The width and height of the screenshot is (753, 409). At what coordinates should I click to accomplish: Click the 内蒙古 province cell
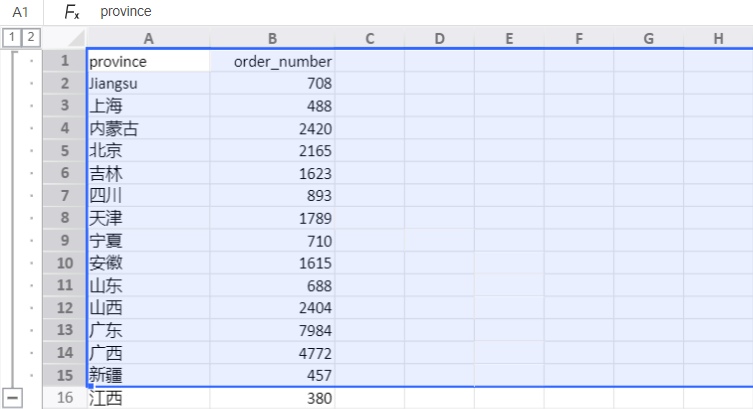[x=148, y=128]
